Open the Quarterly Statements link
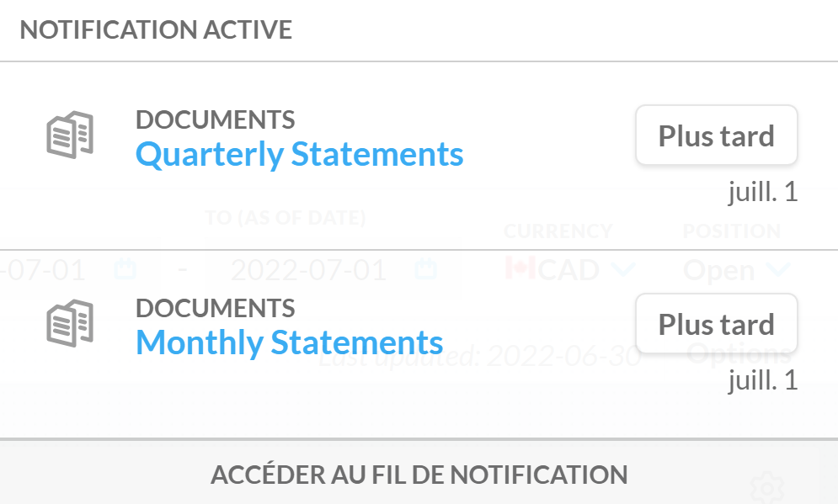838x504 pixels. [299, 155]
